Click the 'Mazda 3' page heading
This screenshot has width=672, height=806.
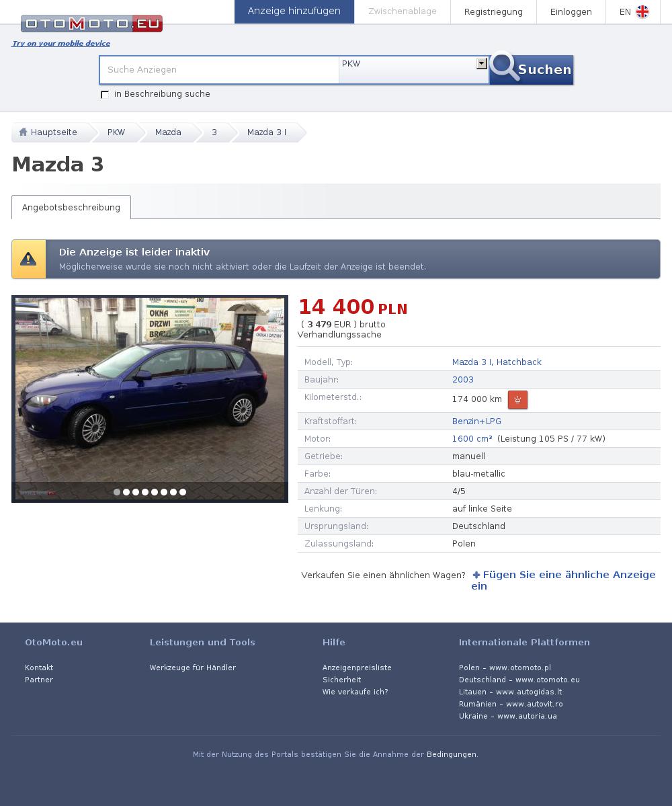coord(58,165)
